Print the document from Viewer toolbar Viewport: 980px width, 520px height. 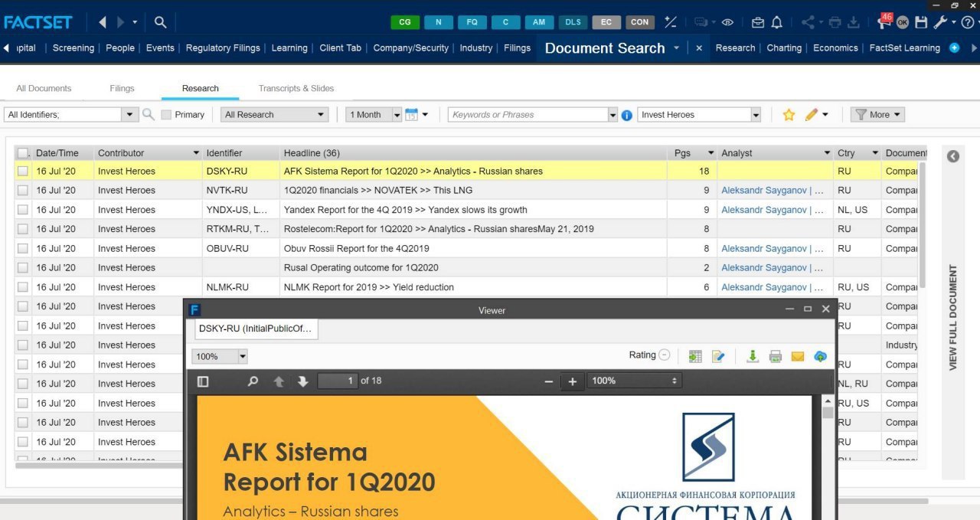775,356
